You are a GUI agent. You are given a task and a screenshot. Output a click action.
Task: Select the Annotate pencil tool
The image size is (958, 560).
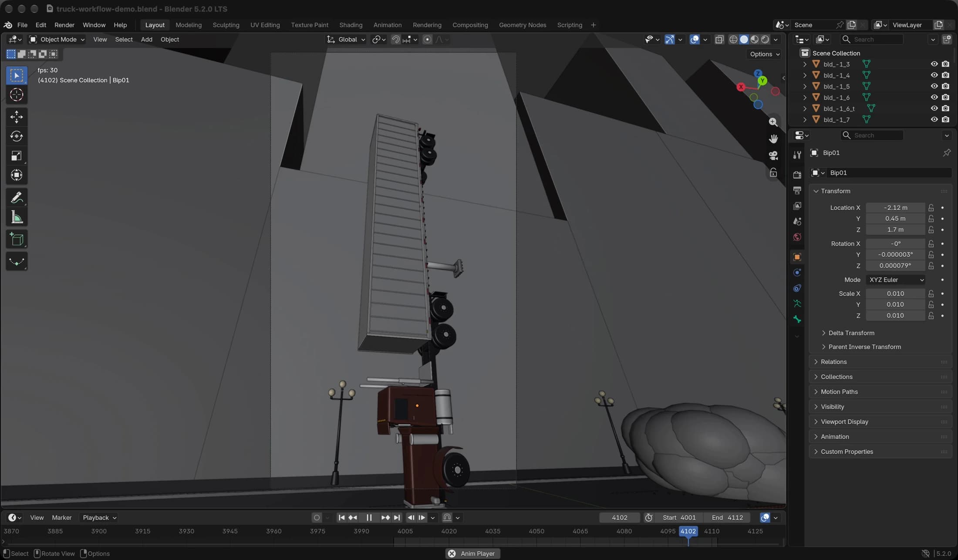(17, 198)
